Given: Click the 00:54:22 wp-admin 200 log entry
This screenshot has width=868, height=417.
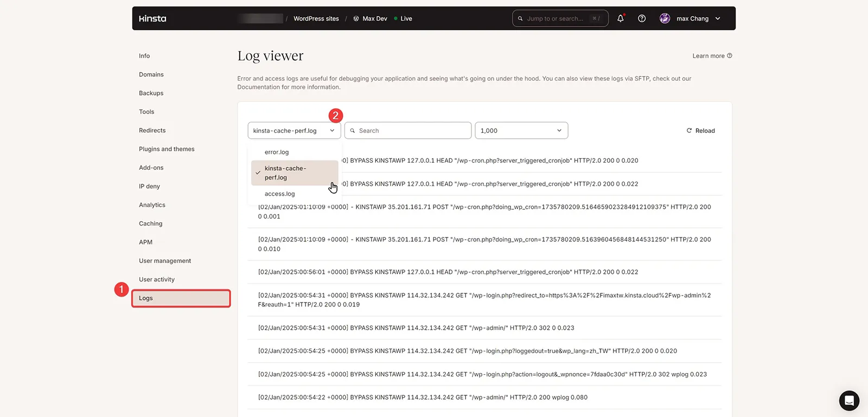Looking at the screenshot, I should click(484, 397).
